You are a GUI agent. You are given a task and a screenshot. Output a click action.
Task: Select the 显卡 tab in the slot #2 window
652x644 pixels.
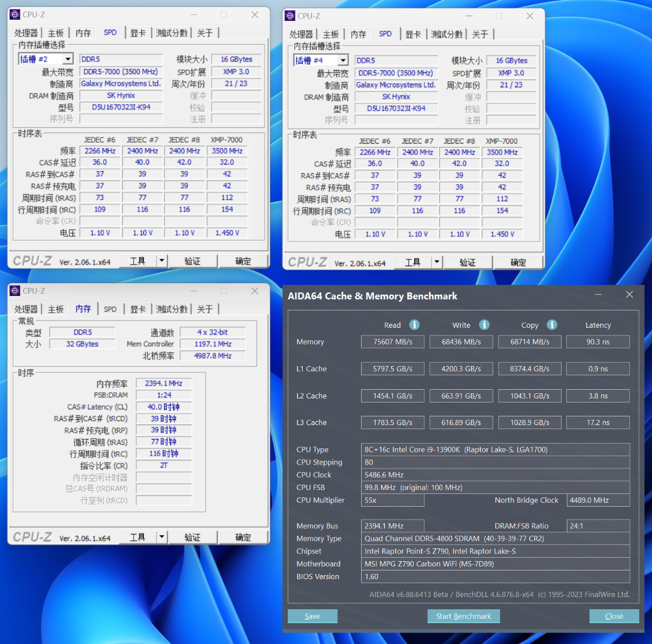click(x=137, y=33)
